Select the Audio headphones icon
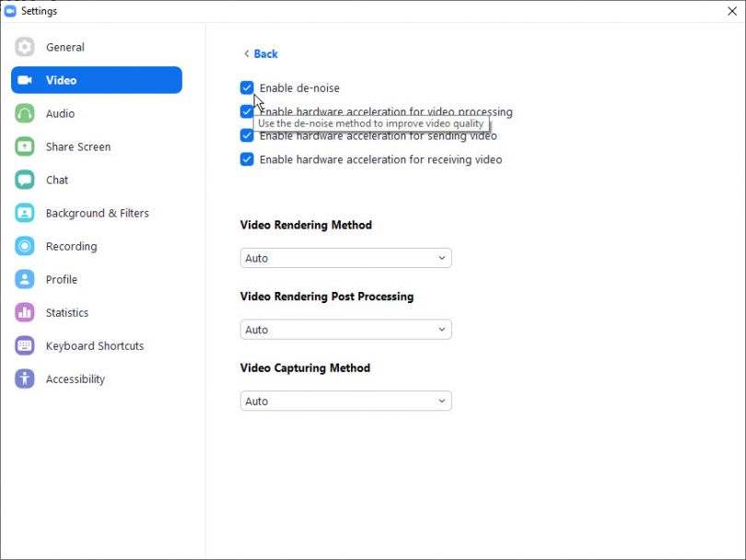The image size is (746, 560). tap(25, 113)
